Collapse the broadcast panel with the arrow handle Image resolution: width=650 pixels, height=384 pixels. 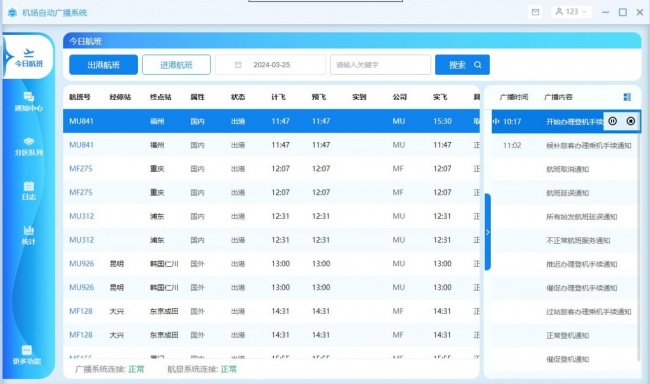pos(488,232)
